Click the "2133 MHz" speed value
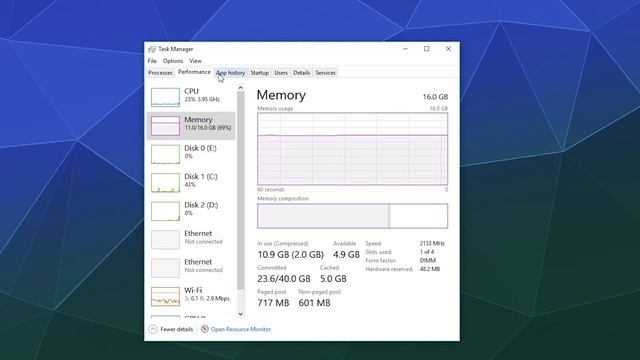 pos(432,243)
